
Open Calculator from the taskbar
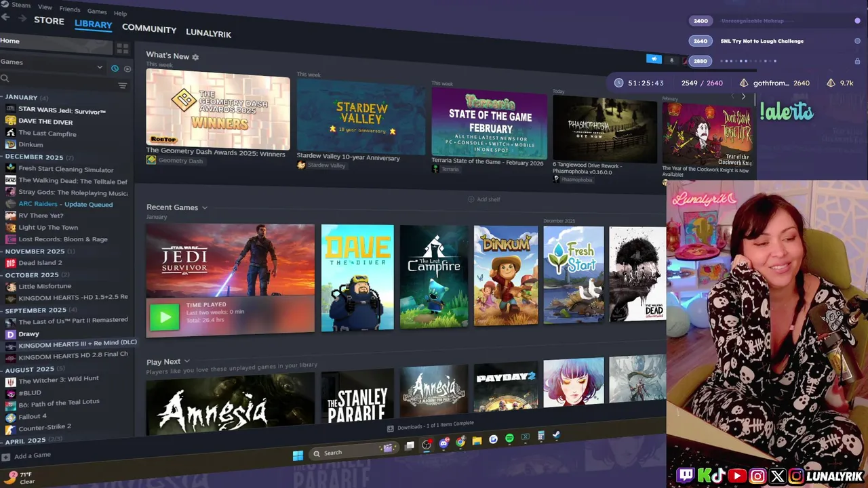coord(540,436)
